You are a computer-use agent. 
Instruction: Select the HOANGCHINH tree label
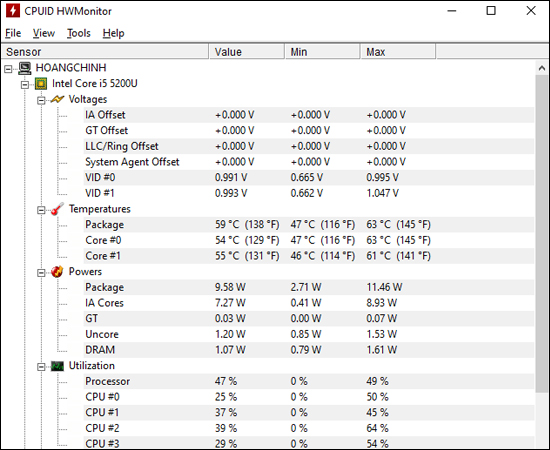(71, 68)
